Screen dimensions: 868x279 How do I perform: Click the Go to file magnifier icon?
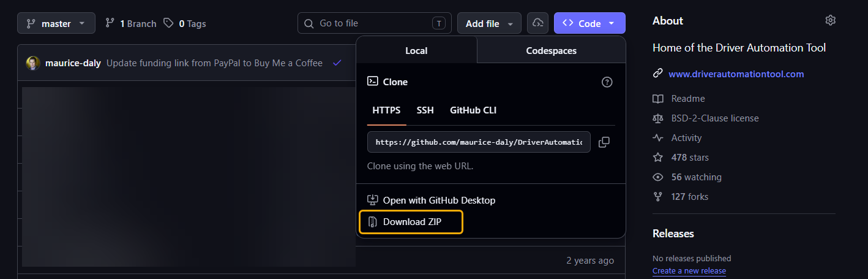point(309,23)
